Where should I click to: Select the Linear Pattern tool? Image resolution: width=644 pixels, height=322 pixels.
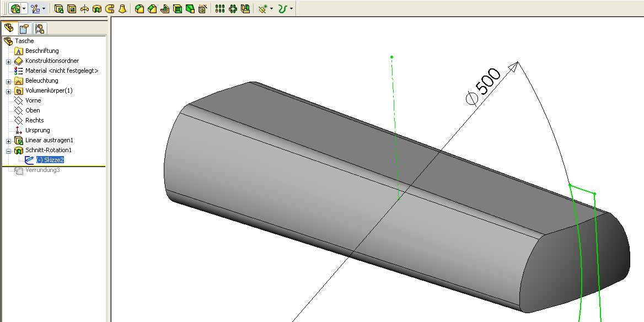pyautogui.click(x=220, y=9)
